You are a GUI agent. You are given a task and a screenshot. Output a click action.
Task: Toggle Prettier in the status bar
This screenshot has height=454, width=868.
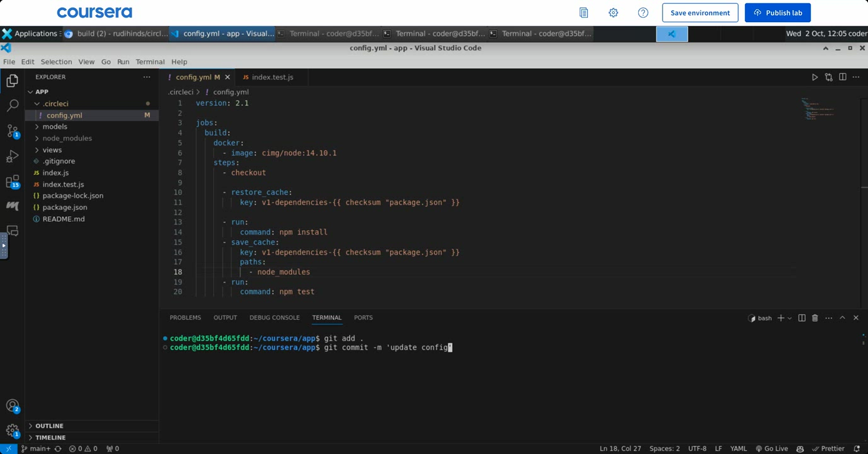828,448
